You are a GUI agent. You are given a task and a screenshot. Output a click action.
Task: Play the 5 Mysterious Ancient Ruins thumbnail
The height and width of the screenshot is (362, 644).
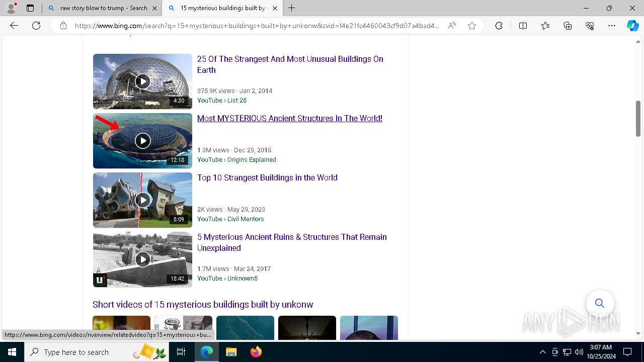point(142,259)
